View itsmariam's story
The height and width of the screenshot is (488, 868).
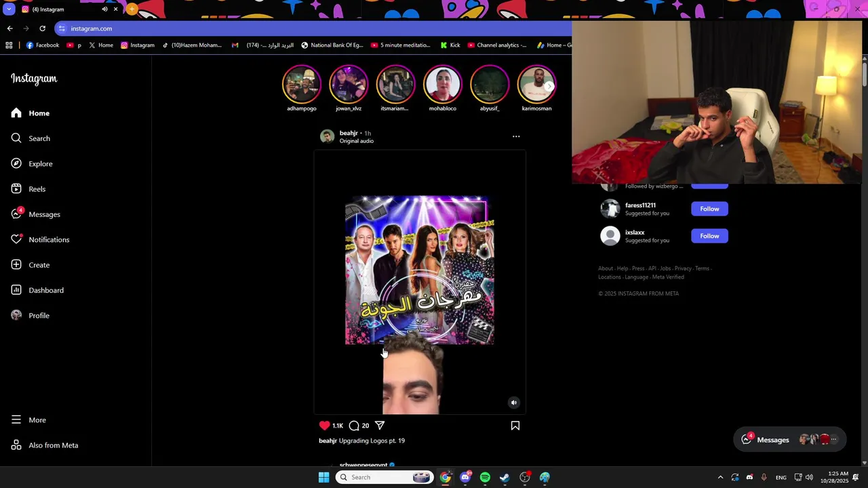[x=395, y=85]
